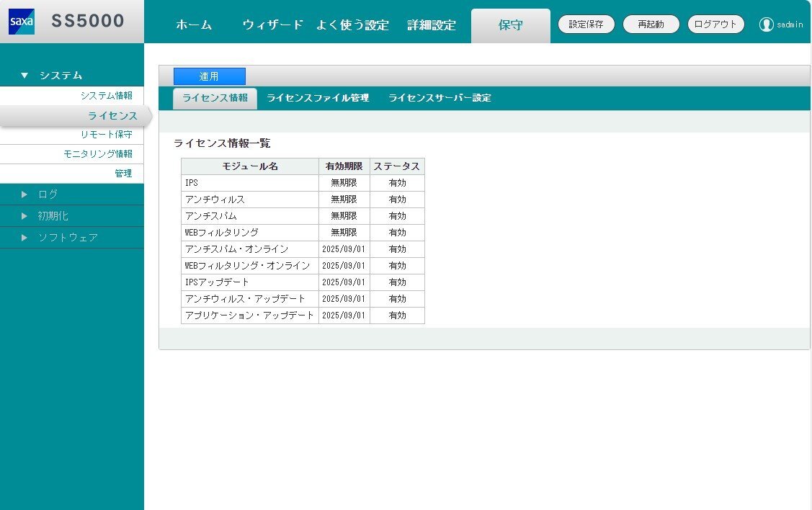
Task: Select the ライセンス情報 tab
Action: click(x=214, y=98)
